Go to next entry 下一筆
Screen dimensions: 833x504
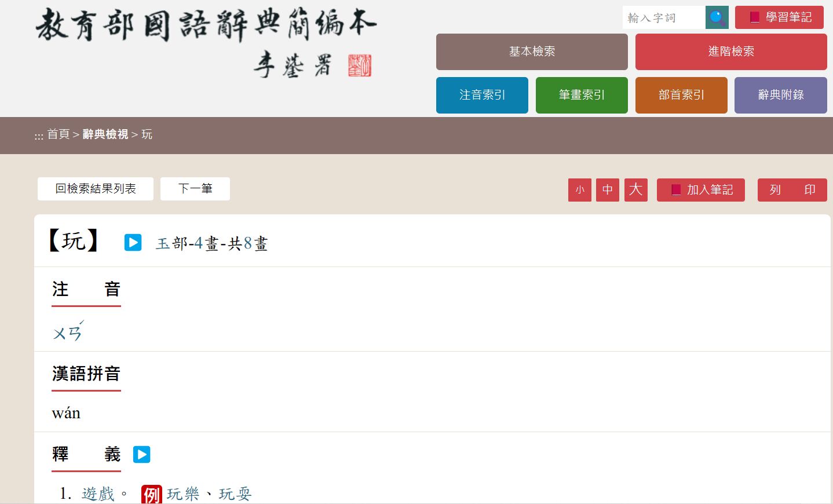pos(195,189)
